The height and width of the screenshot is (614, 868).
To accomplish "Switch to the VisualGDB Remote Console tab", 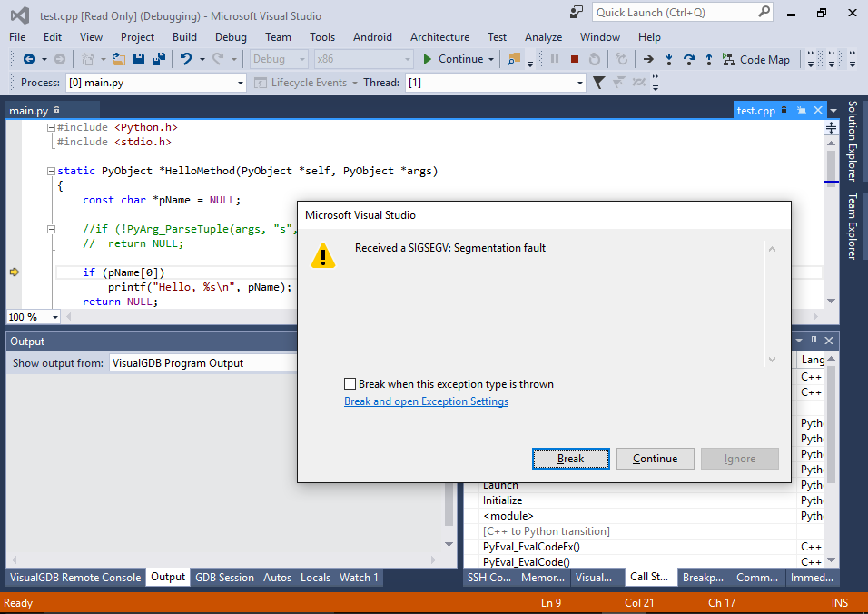I will [x=75, y=577].
